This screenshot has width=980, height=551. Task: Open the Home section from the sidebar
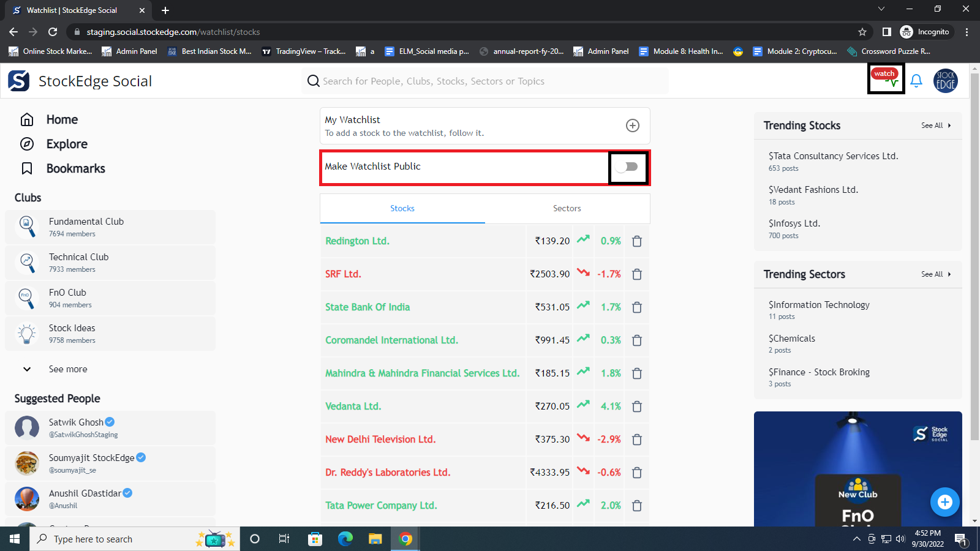[x=61, y=119]
